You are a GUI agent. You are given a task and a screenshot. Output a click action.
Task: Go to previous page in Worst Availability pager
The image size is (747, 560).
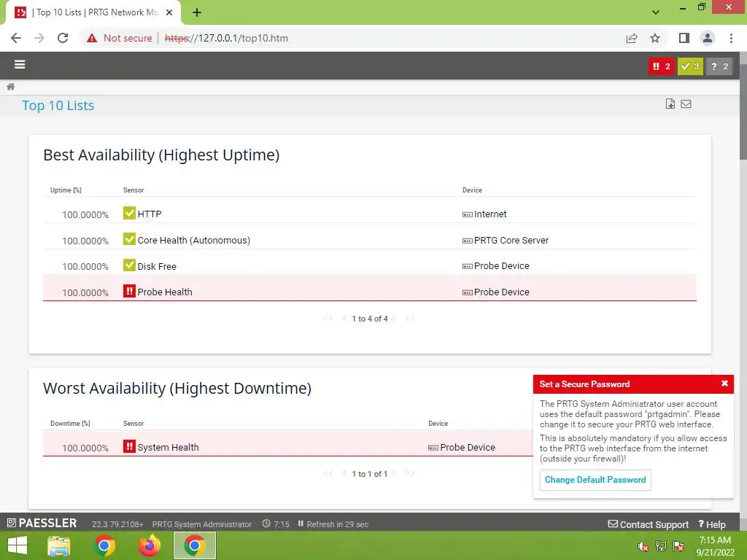pos(344,473)
